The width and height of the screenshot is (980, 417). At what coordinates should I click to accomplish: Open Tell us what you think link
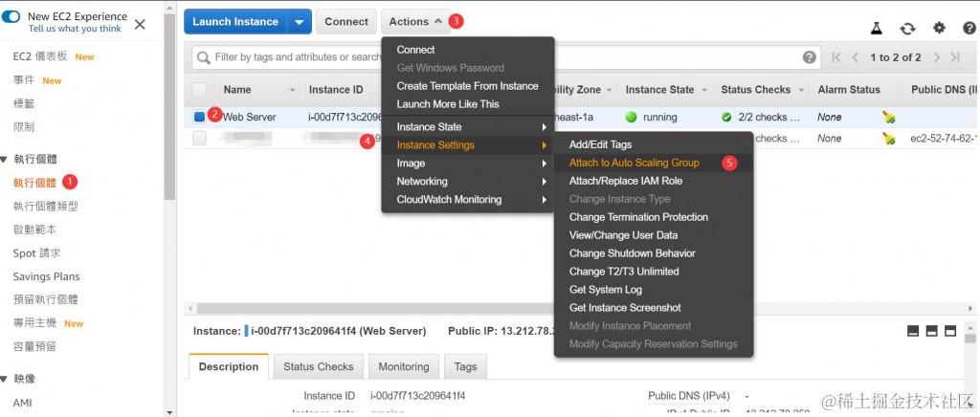pos(75,29)
